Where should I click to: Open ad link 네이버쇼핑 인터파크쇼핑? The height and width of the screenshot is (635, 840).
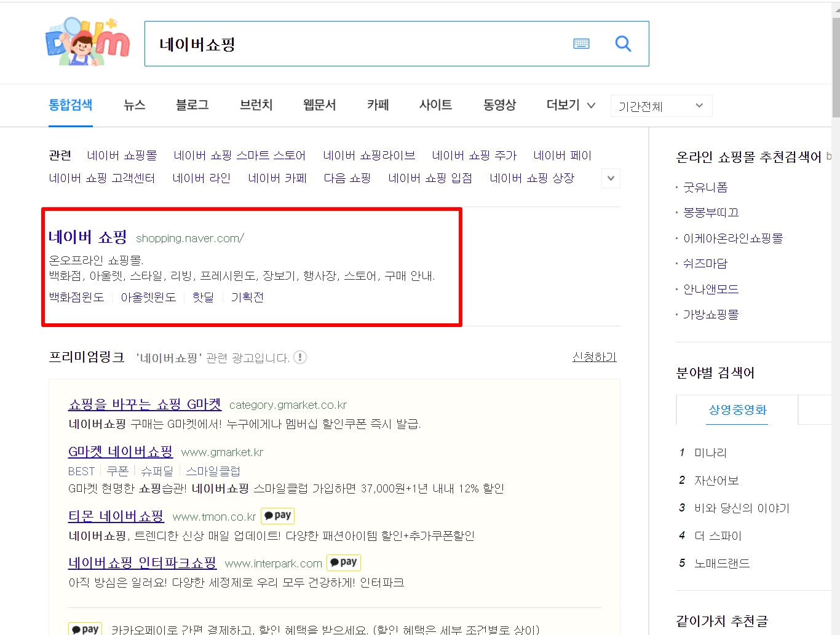click(143, 562)
